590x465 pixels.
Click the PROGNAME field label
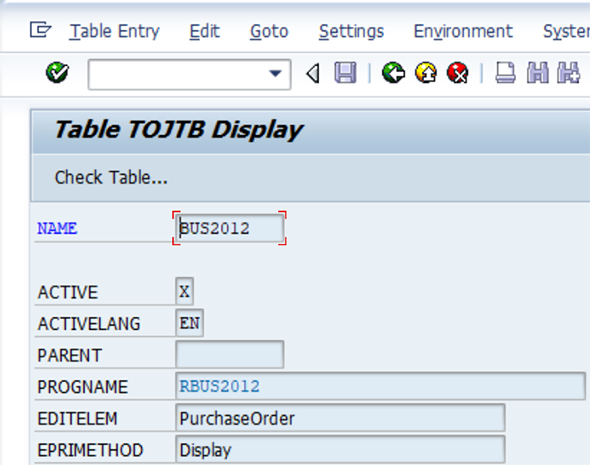pyautogui.click(x=83, y=387)
